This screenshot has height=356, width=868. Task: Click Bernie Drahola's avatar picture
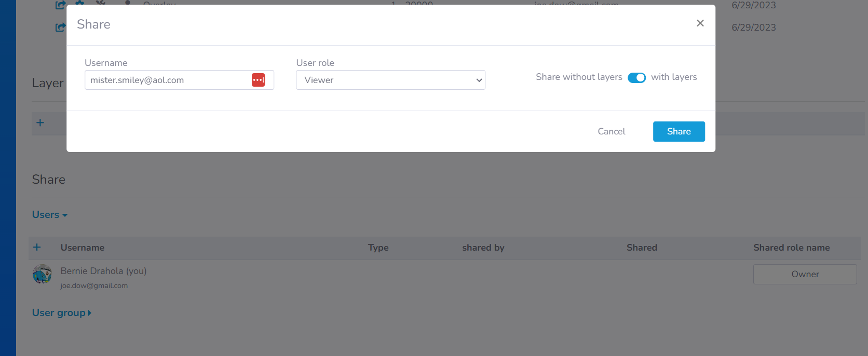(42, 274)
